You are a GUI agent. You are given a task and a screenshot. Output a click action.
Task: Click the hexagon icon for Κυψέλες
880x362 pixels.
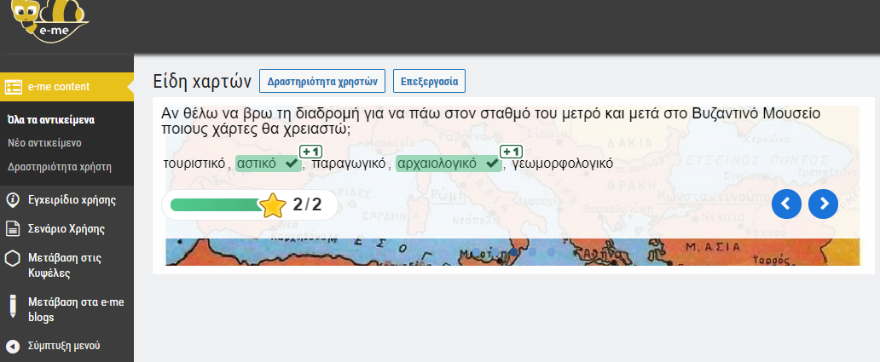(x=12, y=259)
